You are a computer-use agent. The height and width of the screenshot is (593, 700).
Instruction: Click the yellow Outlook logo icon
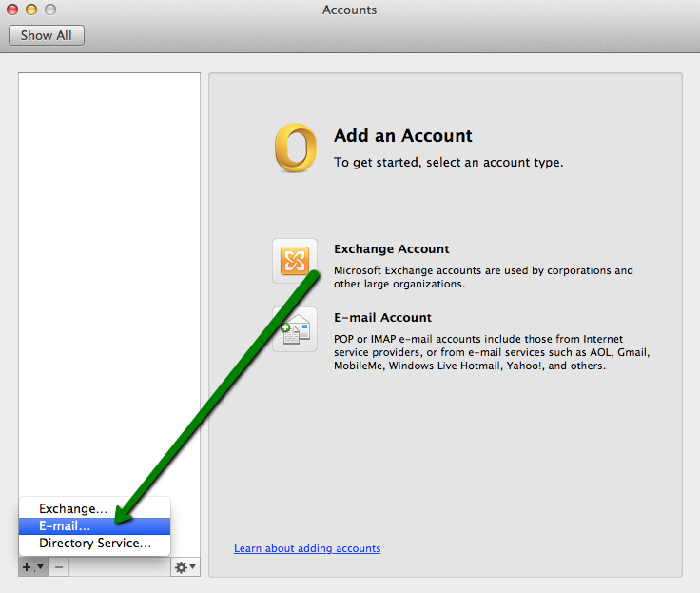click(295, 149)
